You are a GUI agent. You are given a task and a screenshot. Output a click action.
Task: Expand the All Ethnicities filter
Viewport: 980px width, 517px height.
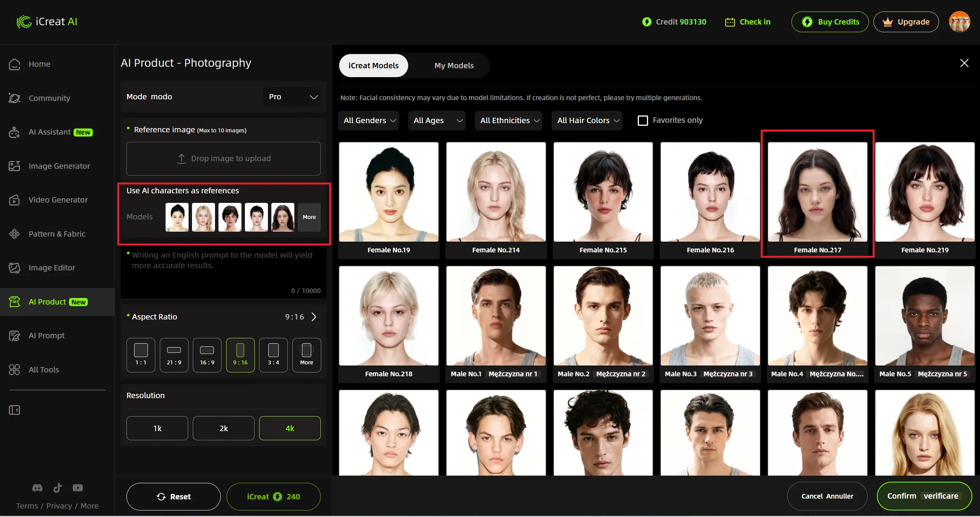tap(509, 120)
